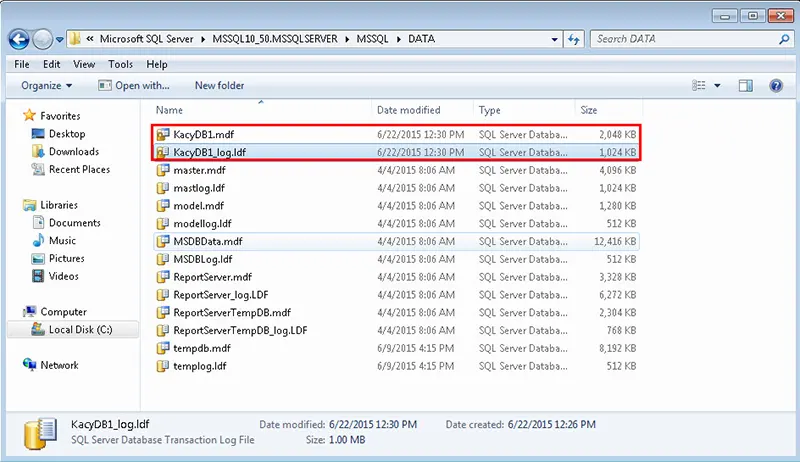This screenshot has width=800, height=462.
Task: Expand the arrow after Microsoft SQL Server breadcrumb
Action: point(203,39)
